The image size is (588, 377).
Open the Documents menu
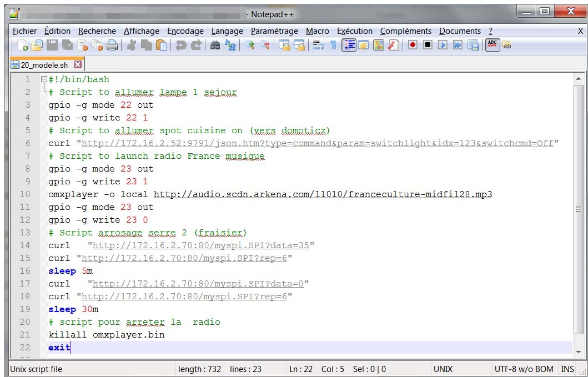point(460,31)
